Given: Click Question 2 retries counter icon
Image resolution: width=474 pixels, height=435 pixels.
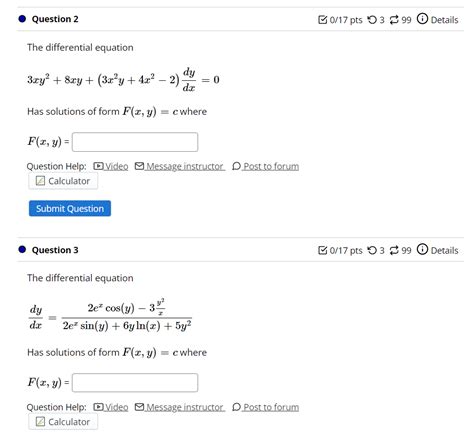Looking at the screenshot, I should pos(372,20).
